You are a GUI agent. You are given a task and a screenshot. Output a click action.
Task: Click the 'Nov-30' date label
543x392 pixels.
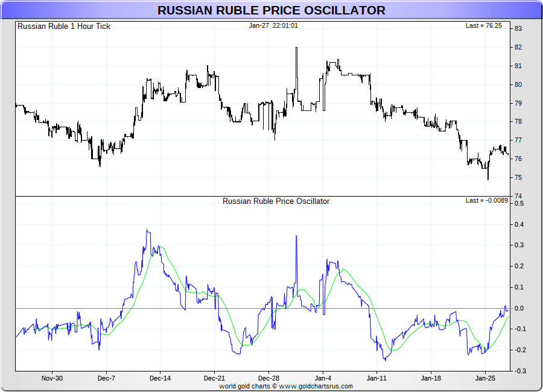pos(52,378)
